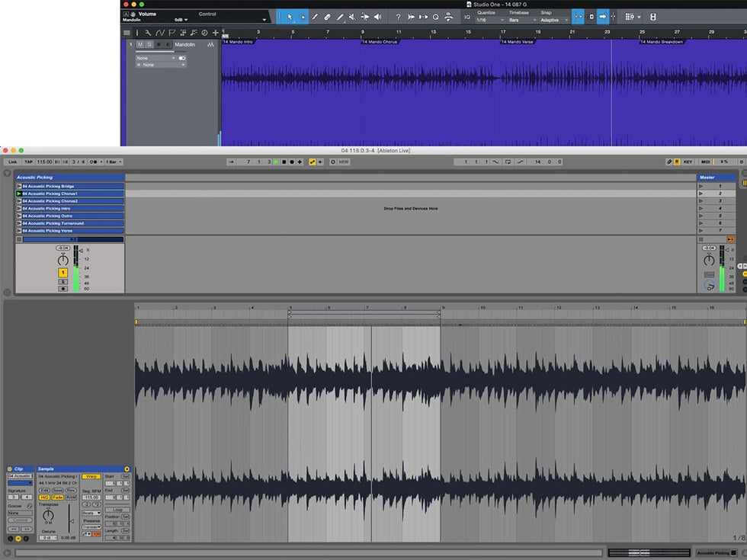Toggle the HiQ sample button

click(44, 497)
